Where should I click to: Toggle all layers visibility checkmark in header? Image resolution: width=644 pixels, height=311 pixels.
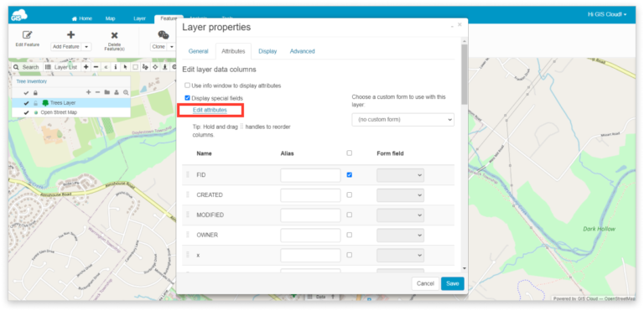tap(26, 93)
